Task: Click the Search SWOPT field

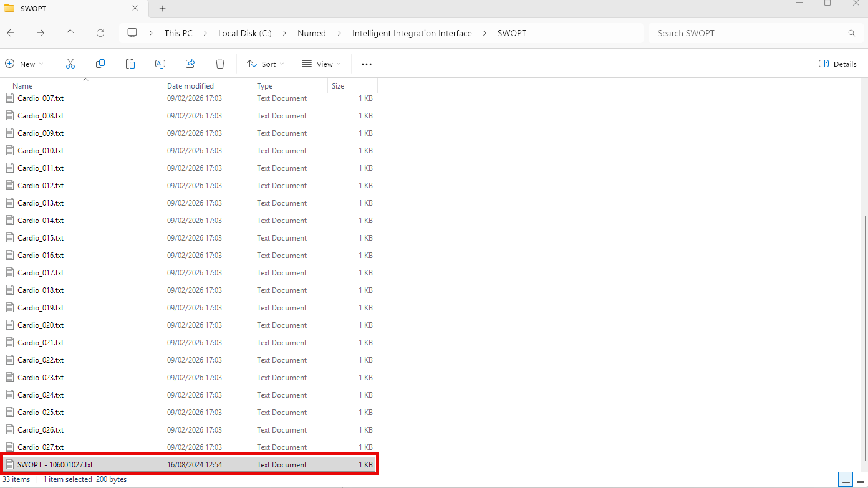Action: [748, 33]
